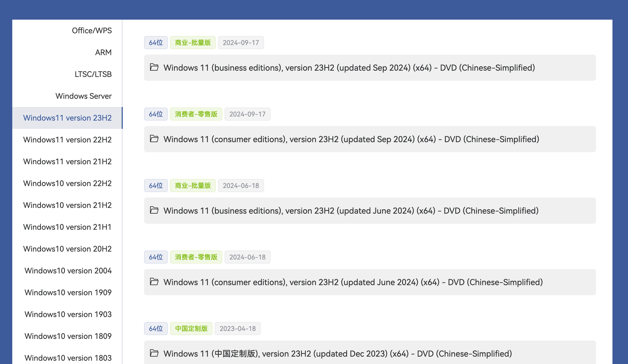This screenshot has width=628, height=364.
Task: Click folder icon of consumer June 2024 entry
Action: [154, 282]
